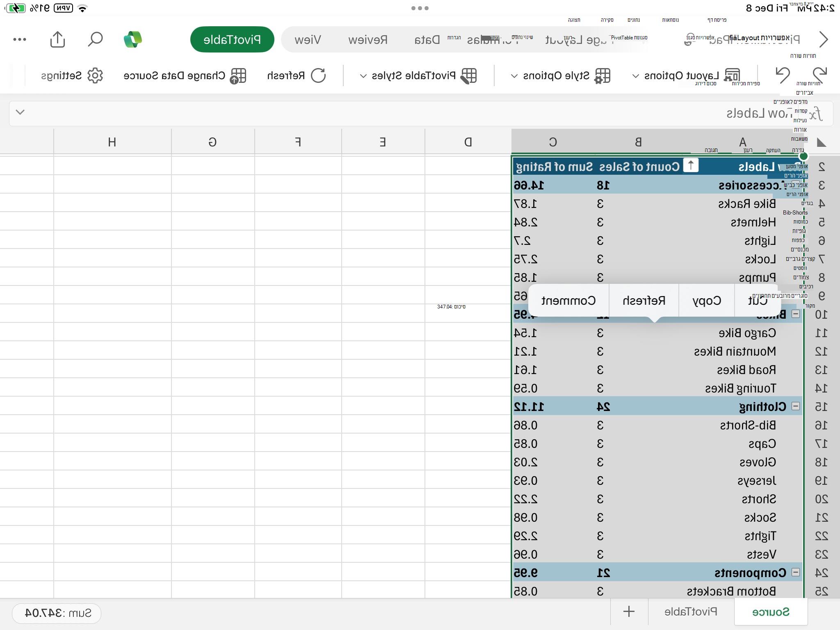The width and height of the screenshot is (840, 630).
Task: Open the Layout Options dropdown arrow
Action: (636, 76)
